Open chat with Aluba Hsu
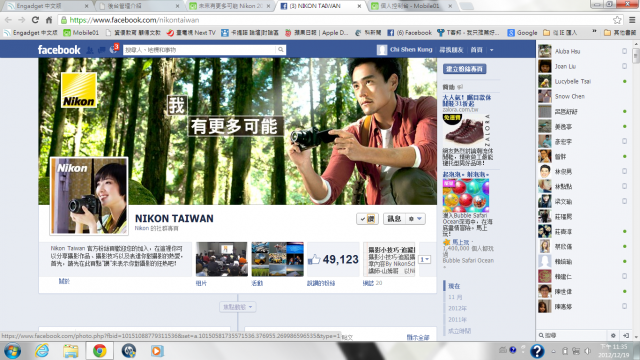Viewport: 640px width, 360px height. (x=582, y=51)
